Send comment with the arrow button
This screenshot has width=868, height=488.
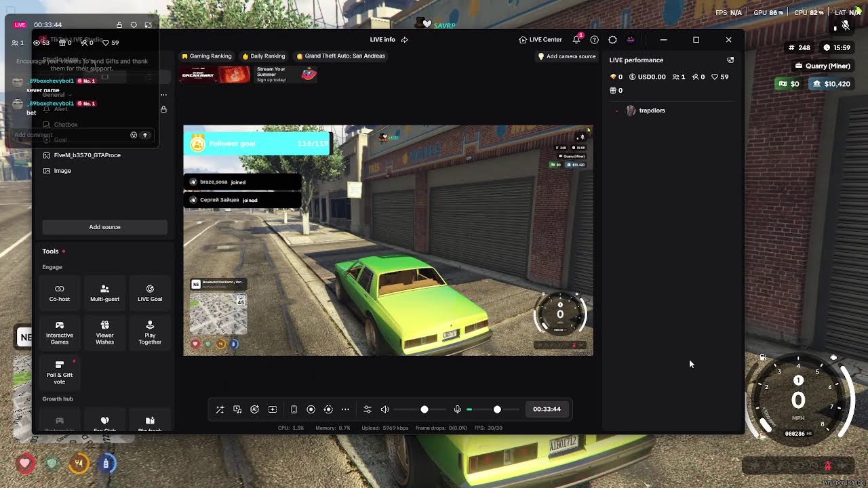[x=144, y=135]
